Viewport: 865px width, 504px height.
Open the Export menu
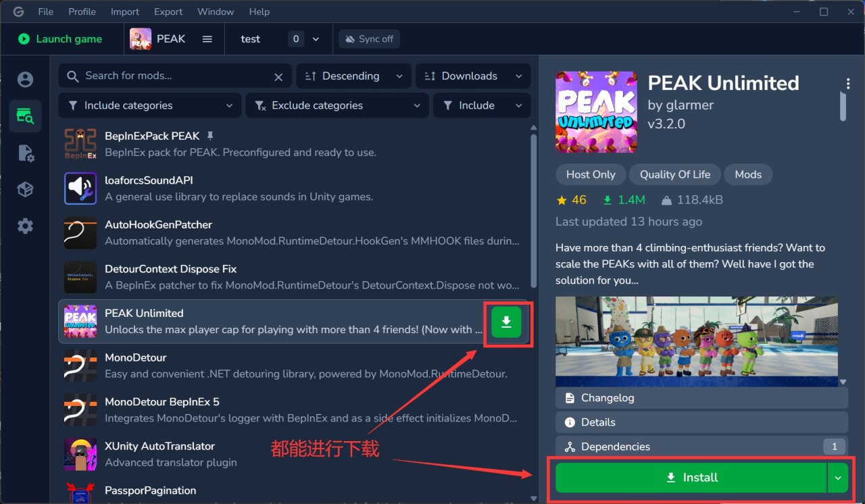pyautogui.click(x=168, y=11)
